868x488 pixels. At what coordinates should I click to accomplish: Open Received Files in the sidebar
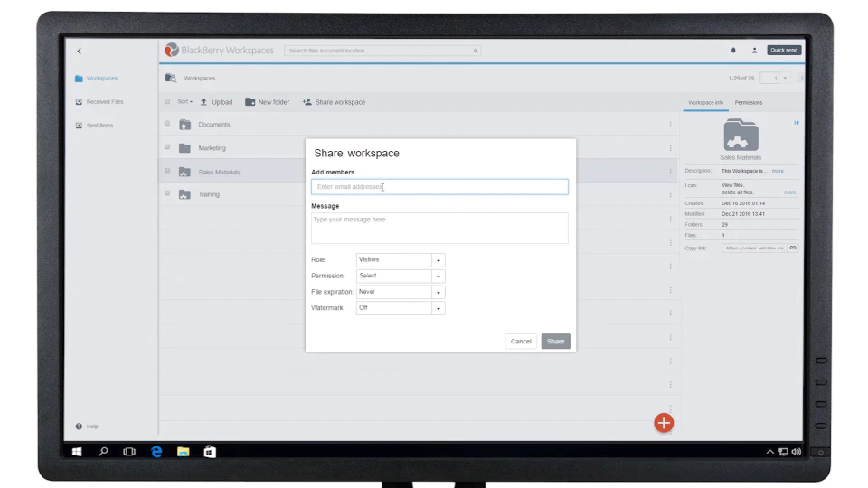tap(99, 102)
